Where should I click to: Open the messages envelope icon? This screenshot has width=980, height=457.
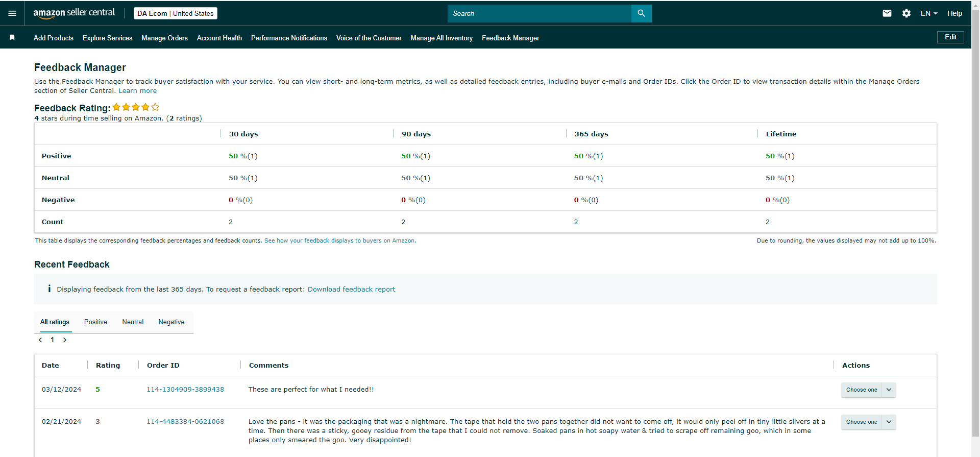[x=887, y=13]
